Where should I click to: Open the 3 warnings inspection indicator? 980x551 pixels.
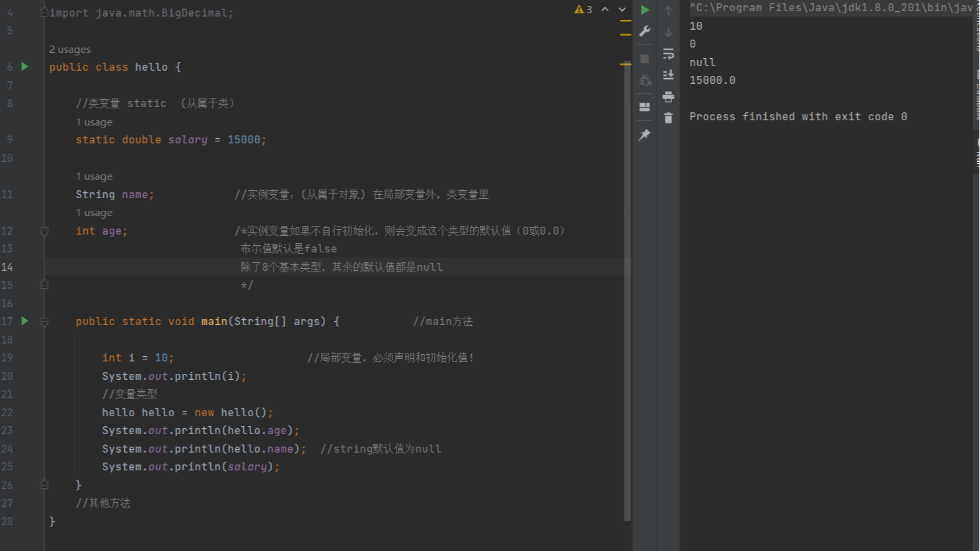(x=584, y=9)
